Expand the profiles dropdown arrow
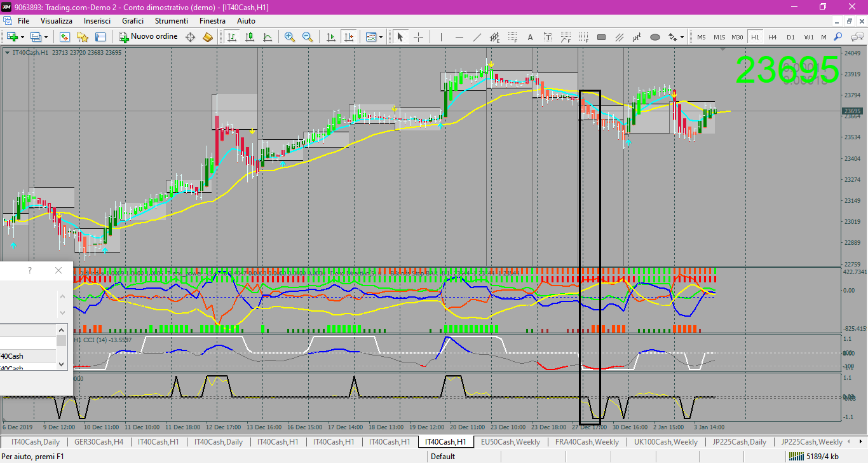 46,37
